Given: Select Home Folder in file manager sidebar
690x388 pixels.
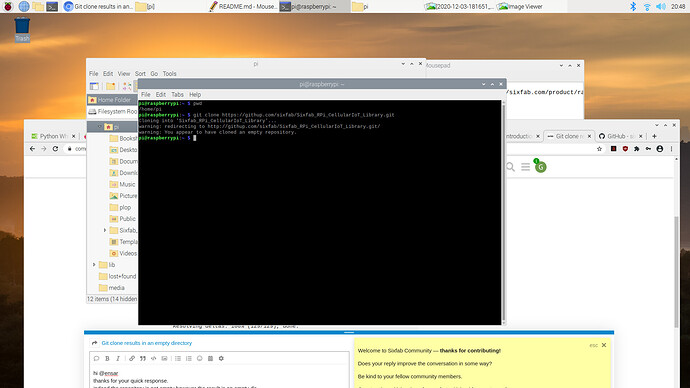Looking at the screenshot, I should pos(112,100).
